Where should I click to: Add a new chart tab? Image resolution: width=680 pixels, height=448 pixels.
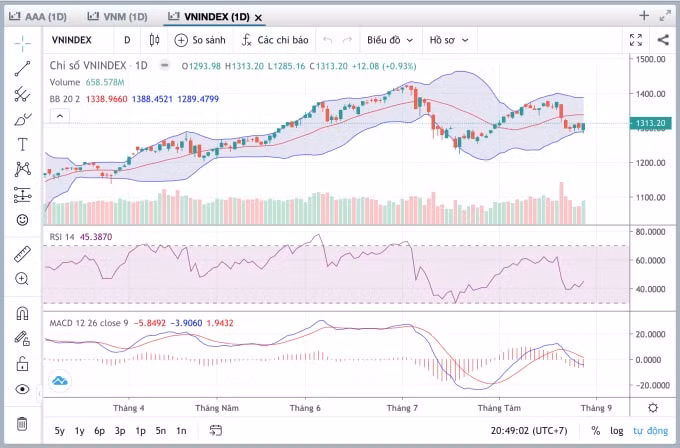point(644,16)
